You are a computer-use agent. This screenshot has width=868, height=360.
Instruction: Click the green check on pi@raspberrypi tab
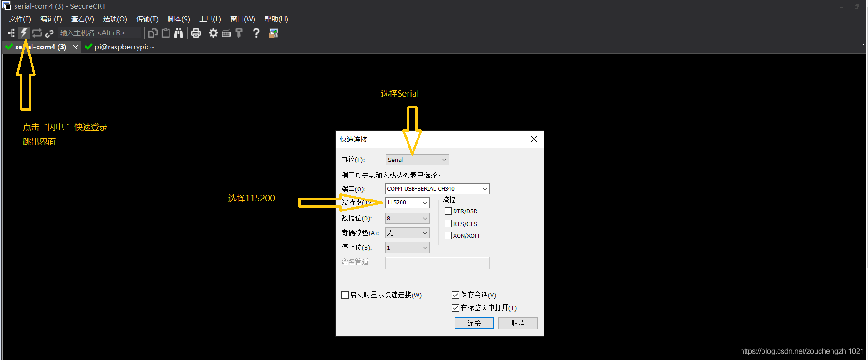[x=89, y=47]
